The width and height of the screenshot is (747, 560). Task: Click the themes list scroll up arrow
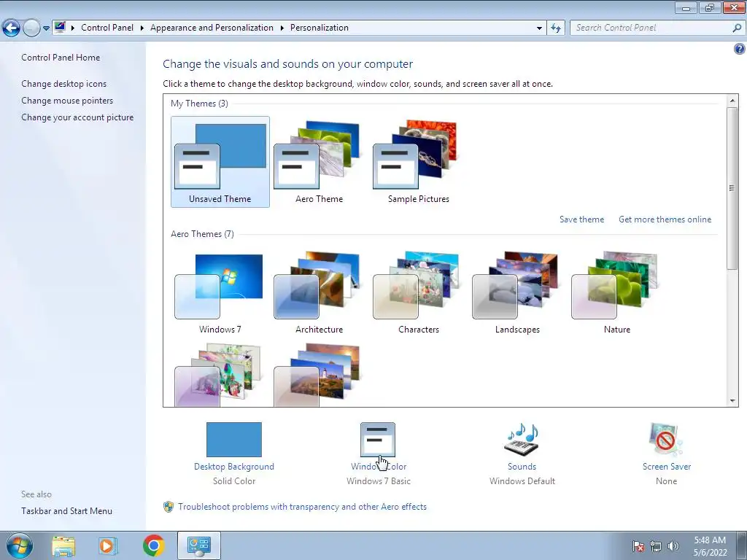[732, 101]
